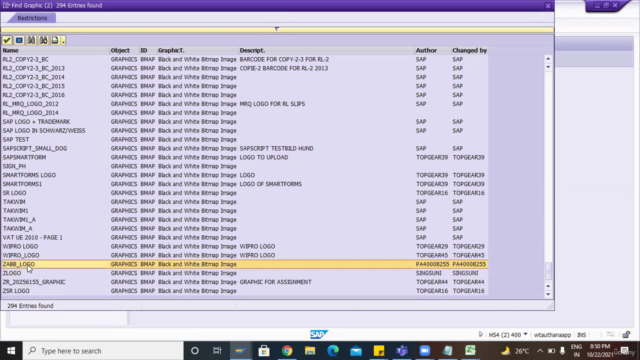
Task: Open the small dot menu beside print icon
Action: pyautogui.click(x=63, y=40)
